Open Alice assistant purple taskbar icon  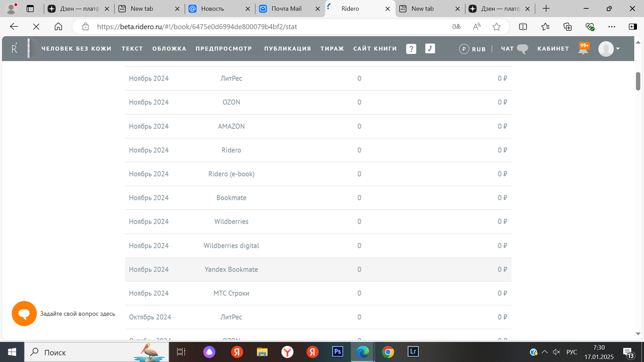209,352
